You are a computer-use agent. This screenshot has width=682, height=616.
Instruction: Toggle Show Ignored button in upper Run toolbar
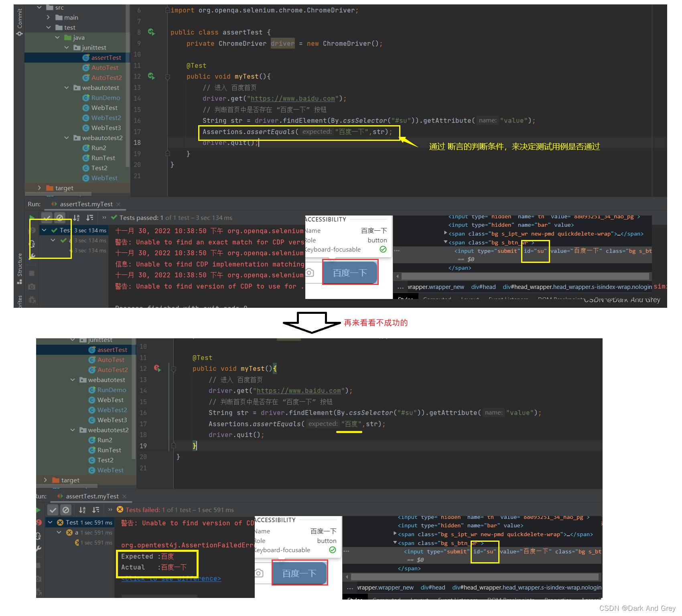[60, 218]
